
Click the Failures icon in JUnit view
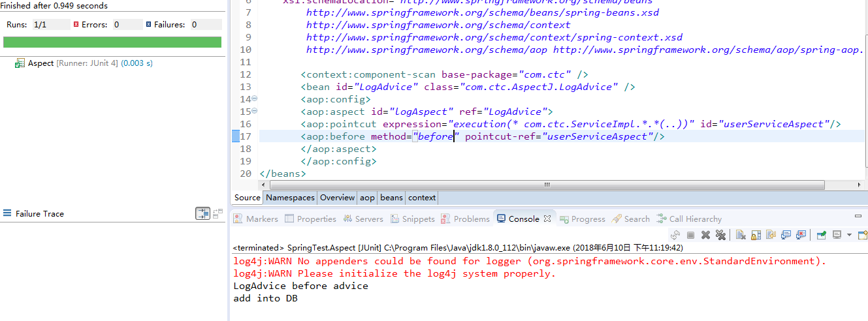point(149,24)
